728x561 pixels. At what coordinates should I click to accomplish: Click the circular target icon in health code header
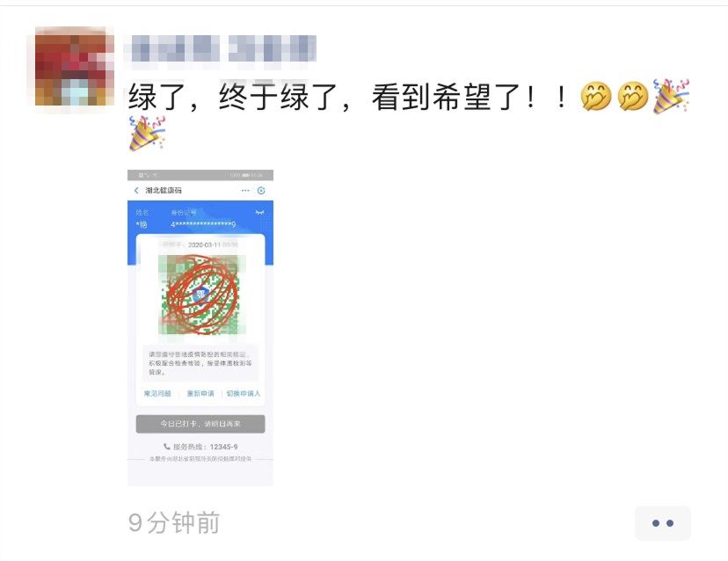261,191
